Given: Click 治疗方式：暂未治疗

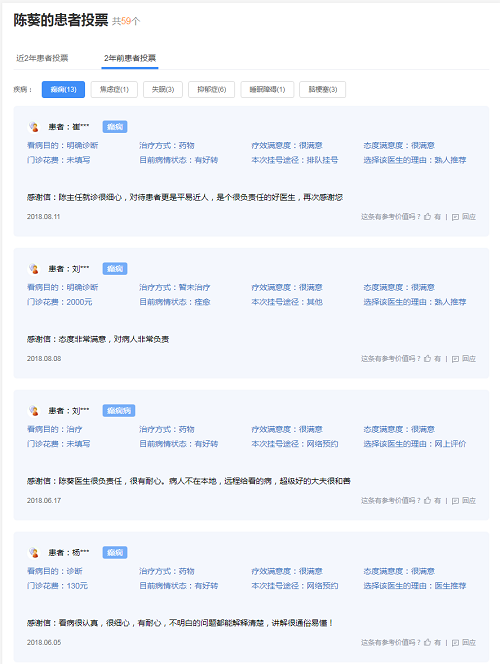Looking at the screenshot, I should 175,287.
